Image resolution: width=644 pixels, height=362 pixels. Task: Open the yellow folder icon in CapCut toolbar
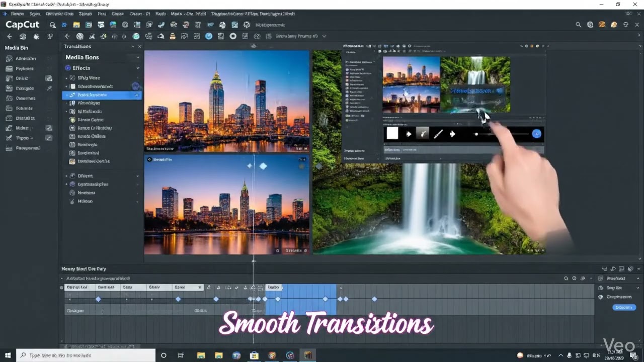76,25
